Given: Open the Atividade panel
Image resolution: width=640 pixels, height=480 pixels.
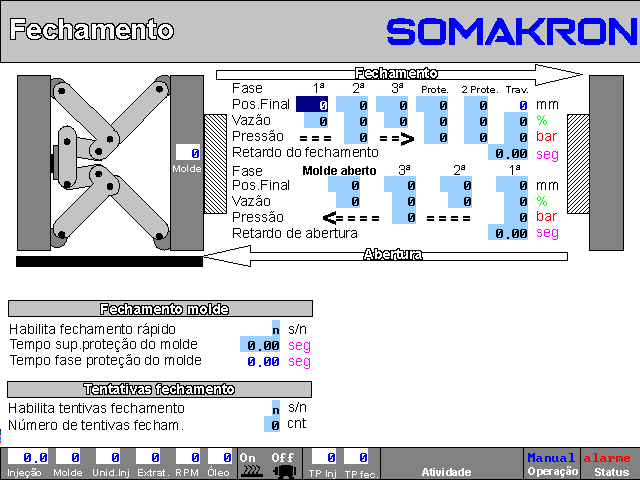Looking at the screenshot, I should pos(446,470).
